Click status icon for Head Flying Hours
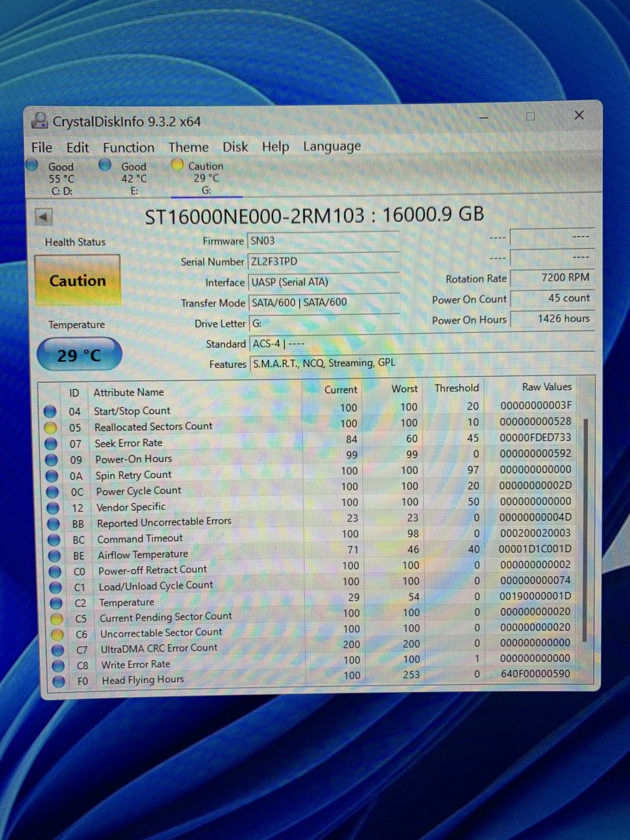630x840 pixels. click(x=59, y=681)
